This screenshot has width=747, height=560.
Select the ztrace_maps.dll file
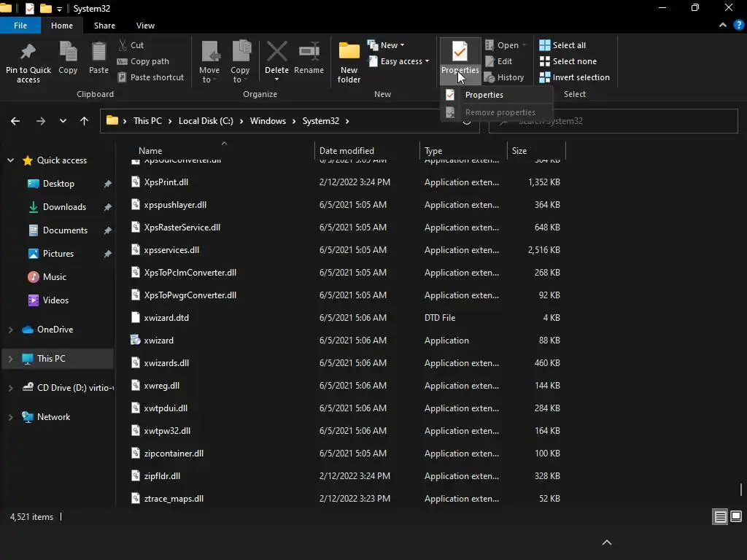click(174, 499)
